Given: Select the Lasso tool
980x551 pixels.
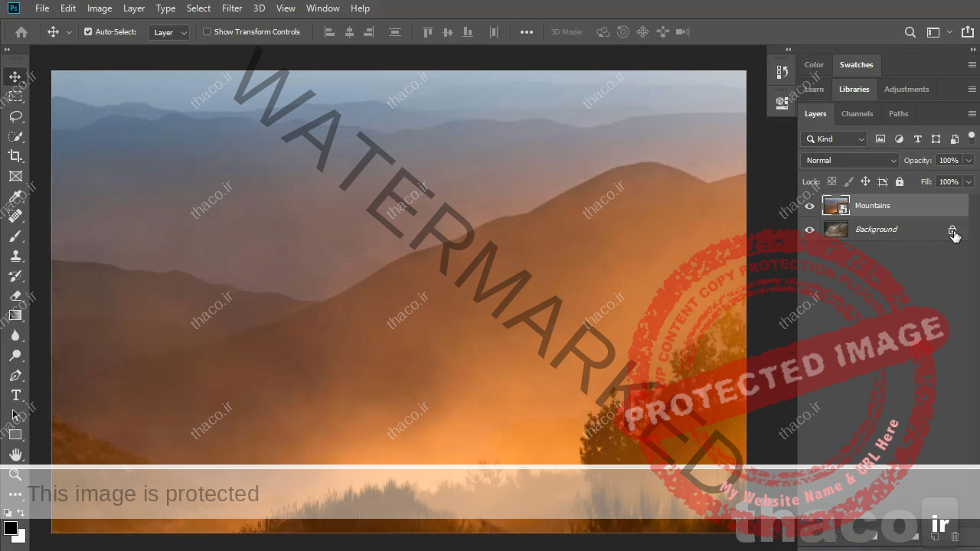Looking at the screenshot, I should [x=15, y=116].
